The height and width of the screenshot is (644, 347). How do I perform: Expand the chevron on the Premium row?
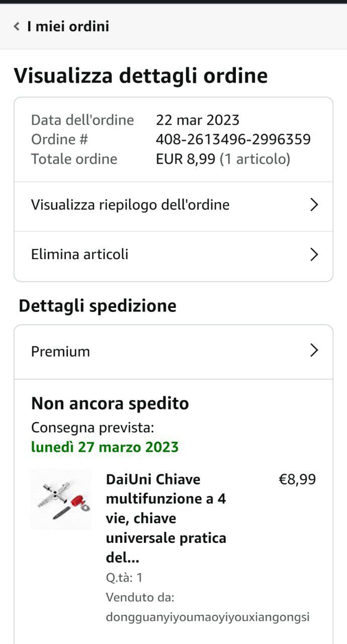pyautogui.click(x=314, y=351)
